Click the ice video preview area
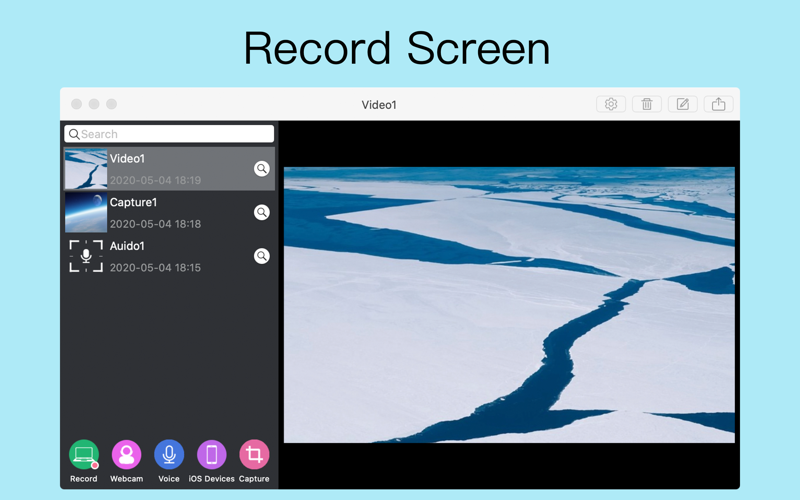Viewport: 800px width, 500px height. pyautogui.click(x=509, y=305)
